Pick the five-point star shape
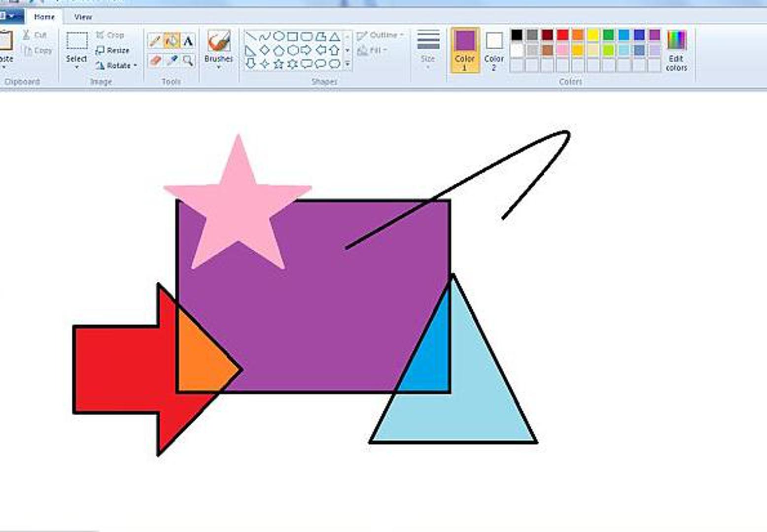 click(279, 64)
